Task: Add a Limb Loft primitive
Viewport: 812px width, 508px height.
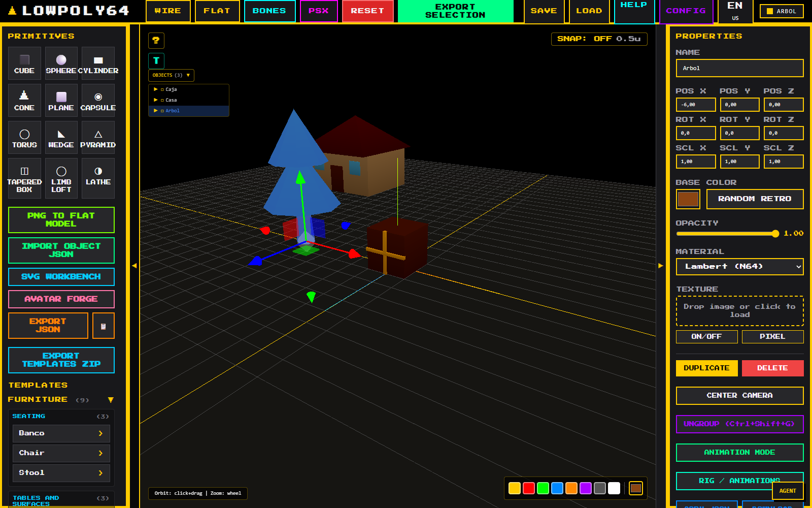Action: click(x=61, y=178)
